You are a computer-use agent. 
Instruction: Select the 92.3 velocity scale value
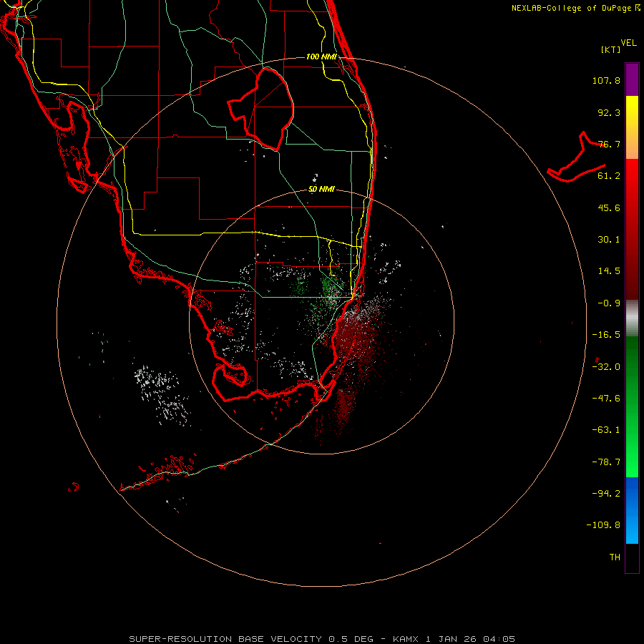[x=609, y=112]
